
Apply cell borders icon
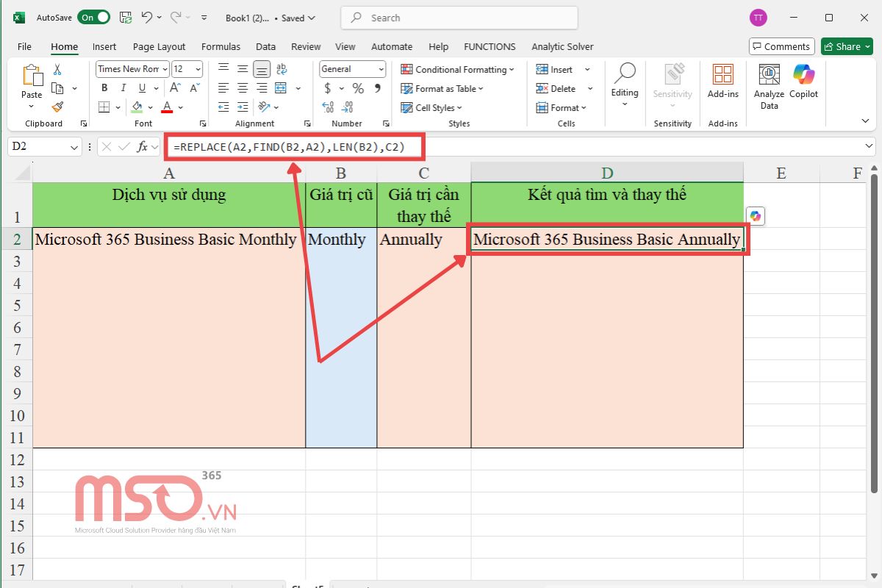[104, 107]
